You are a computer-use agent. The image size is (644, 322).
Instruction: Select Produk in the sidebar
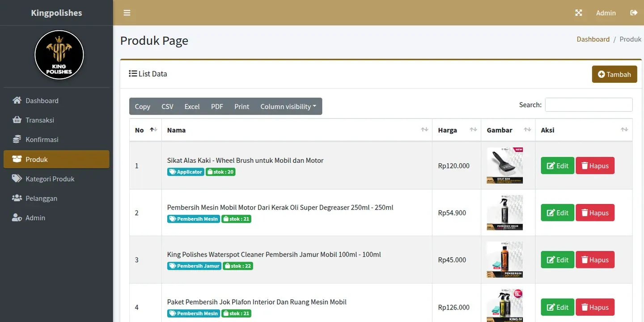click(56, 159)
